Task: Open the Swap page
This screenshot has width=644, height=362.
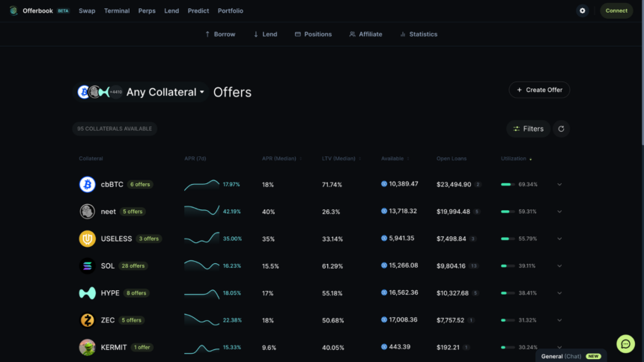Action: [x=87, y=10]
